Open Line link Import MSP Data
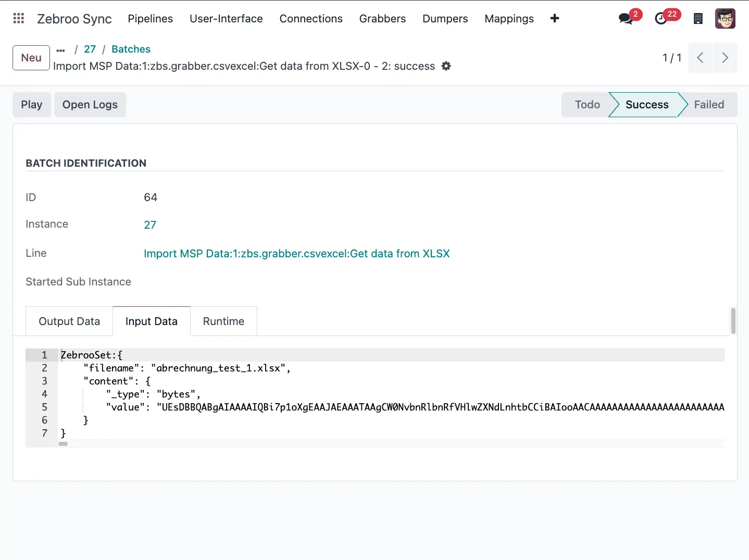 point(297,254)
